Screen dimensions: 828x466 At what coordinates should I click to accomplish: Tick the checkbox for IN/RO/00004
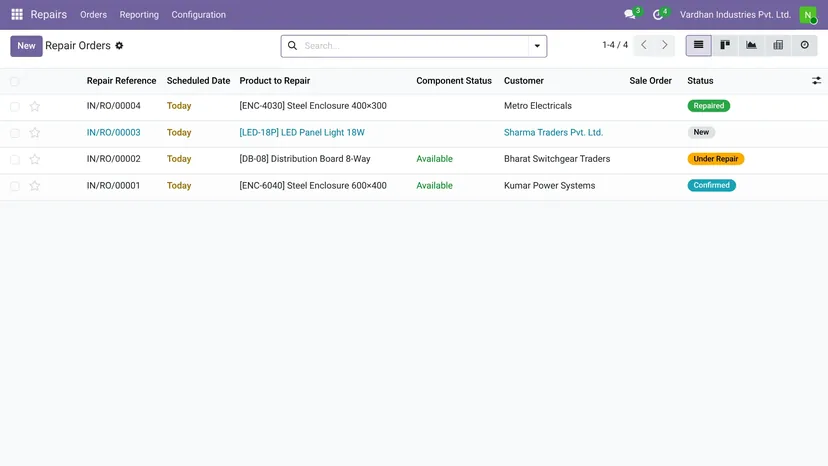point(15,107)
